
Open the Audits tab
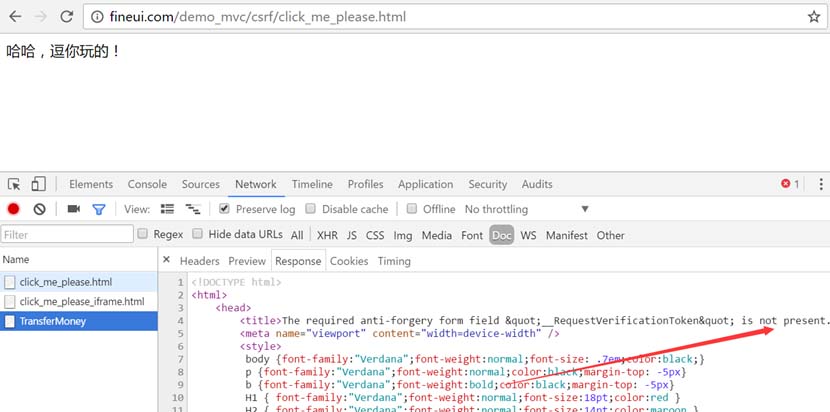[x=537, y=184]
